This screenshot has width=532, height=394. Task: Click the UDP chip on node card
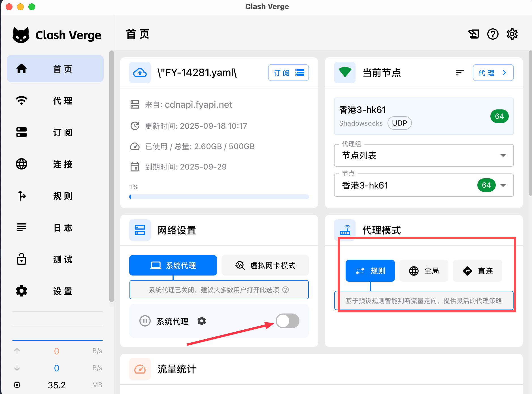(399, 123)
